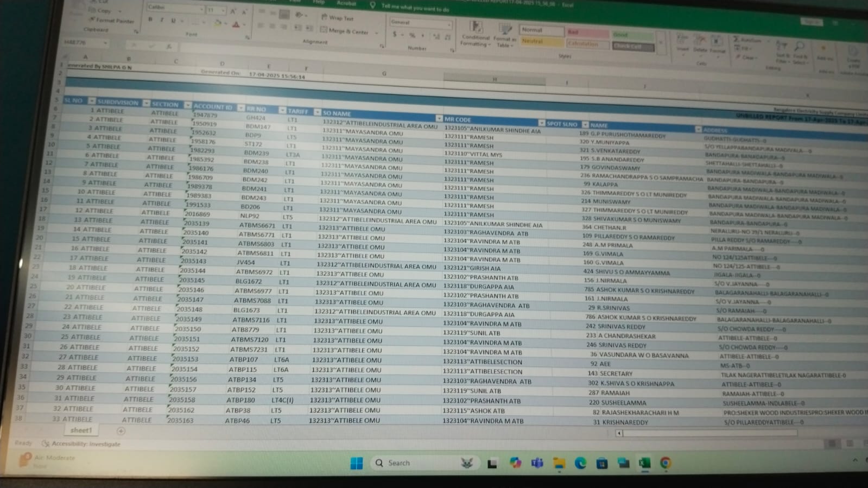Viewport: 868px width, 488px height.
Task: Open the SECTION column filter dropdown
Action: pos(188,105)
